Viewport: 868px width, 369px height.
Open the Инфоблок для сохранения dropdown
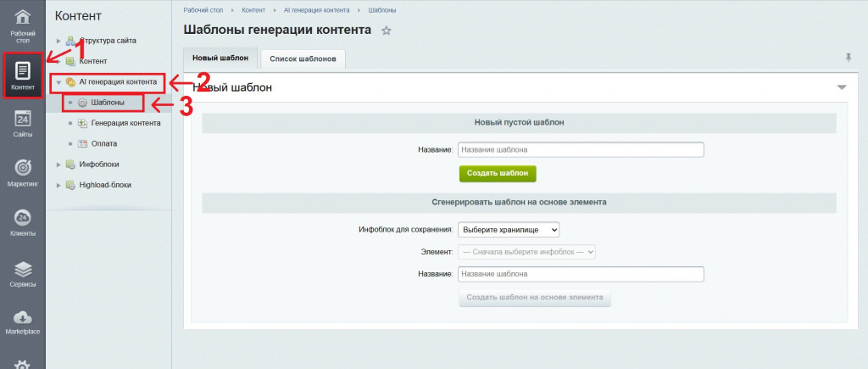[x=509, y=229]
